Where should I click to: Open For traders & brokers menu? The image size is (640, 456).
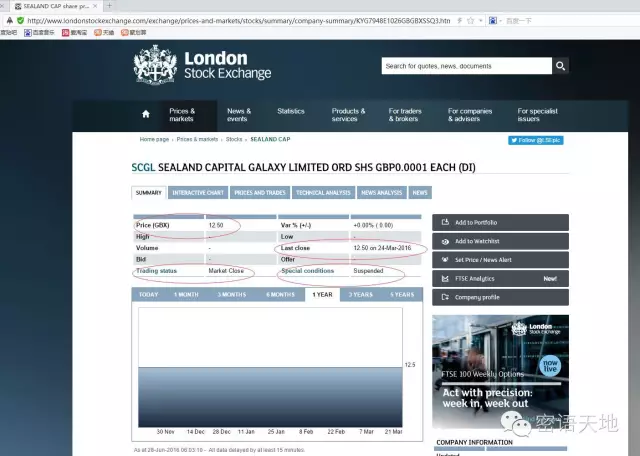(405, 115)
